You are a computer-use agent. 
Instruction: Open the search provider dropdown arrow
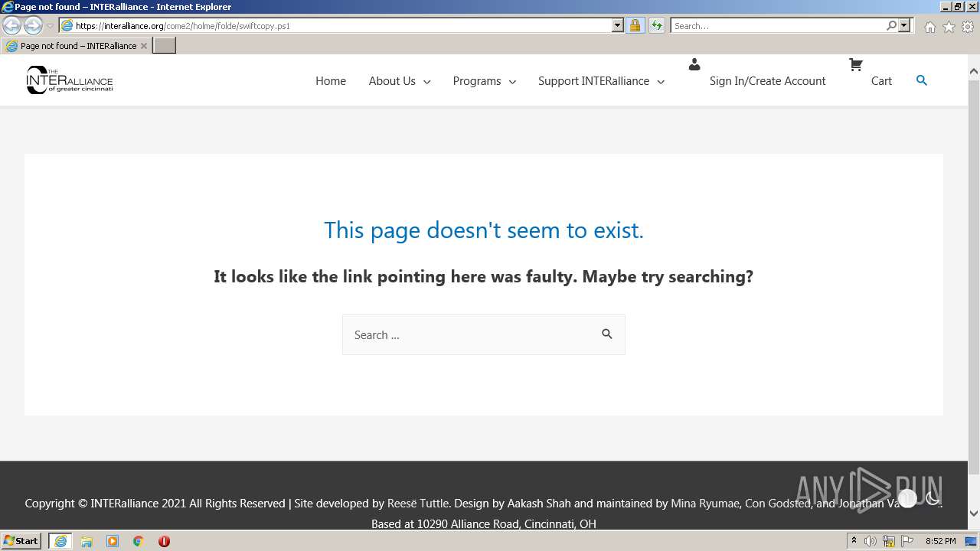[x=904, y=25]
